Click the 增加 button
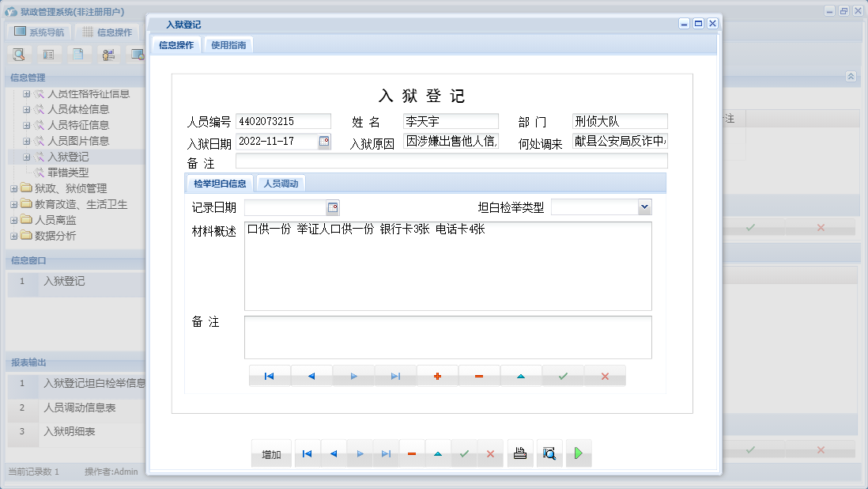 [x=271, y=453]
